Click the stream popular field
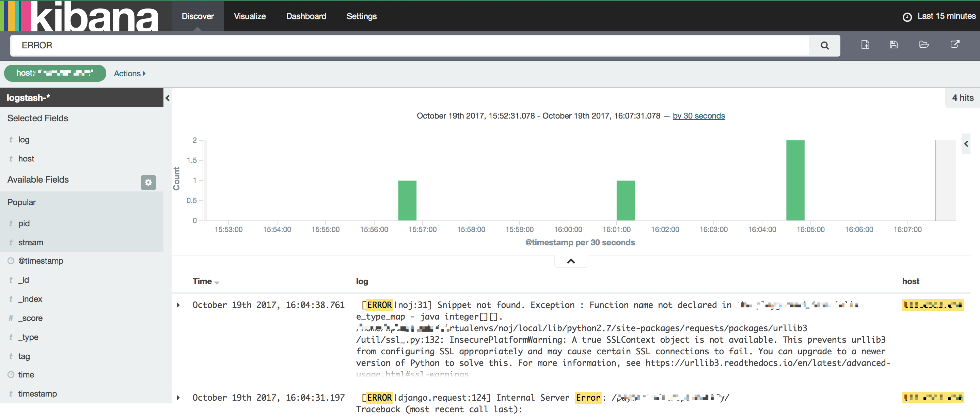 point(30,243)
